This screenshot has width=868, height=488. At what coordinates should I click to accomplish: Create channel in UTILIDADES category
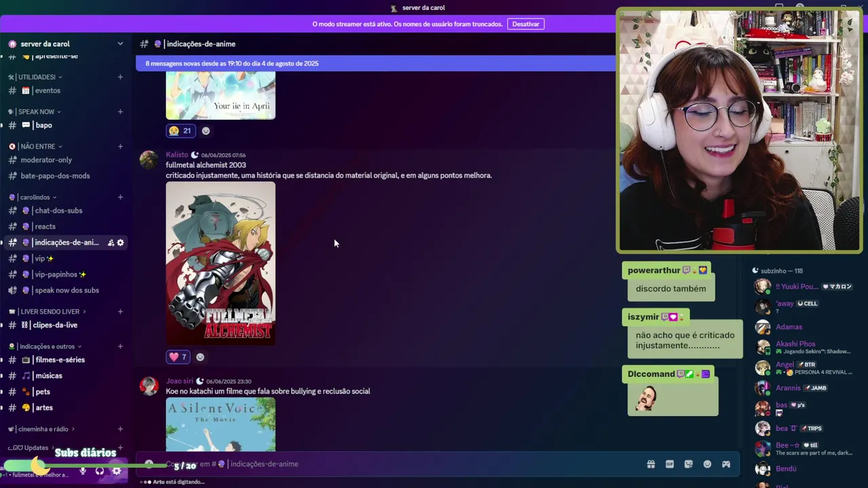120,77
